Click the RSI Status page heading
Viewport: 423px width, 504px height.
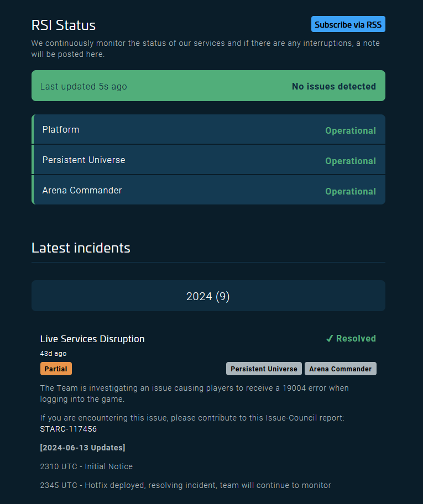coord(64,25)
